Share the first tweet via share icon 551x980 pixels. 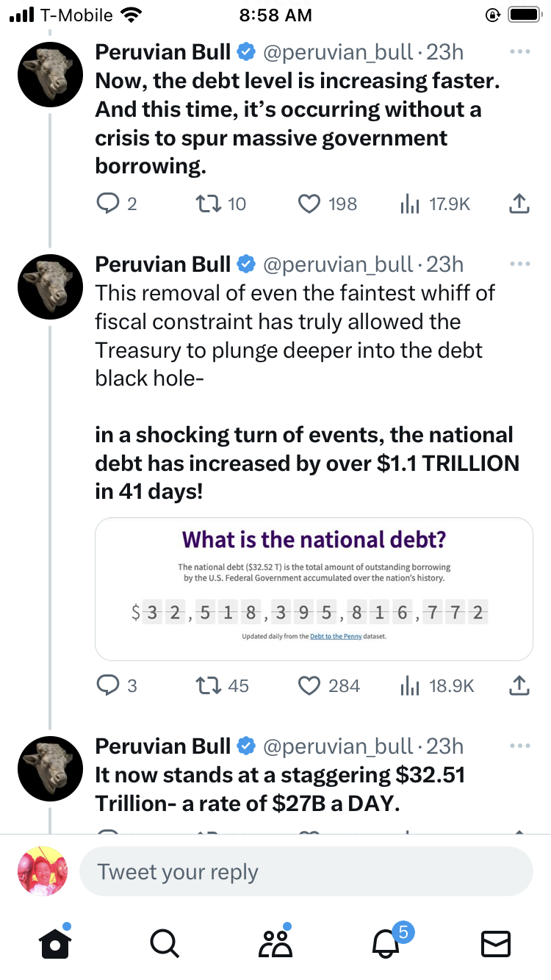[519, 203]
